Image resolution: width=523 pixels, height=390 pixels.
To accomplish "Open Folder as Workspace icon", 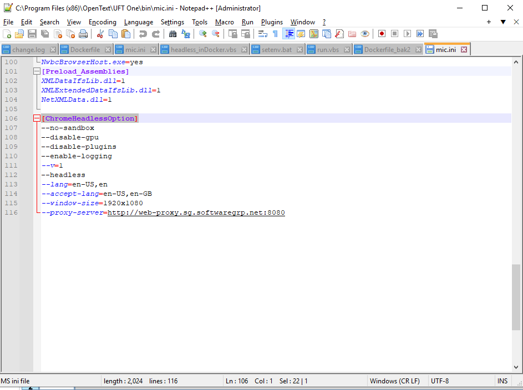I will click(x=352, y=34).
